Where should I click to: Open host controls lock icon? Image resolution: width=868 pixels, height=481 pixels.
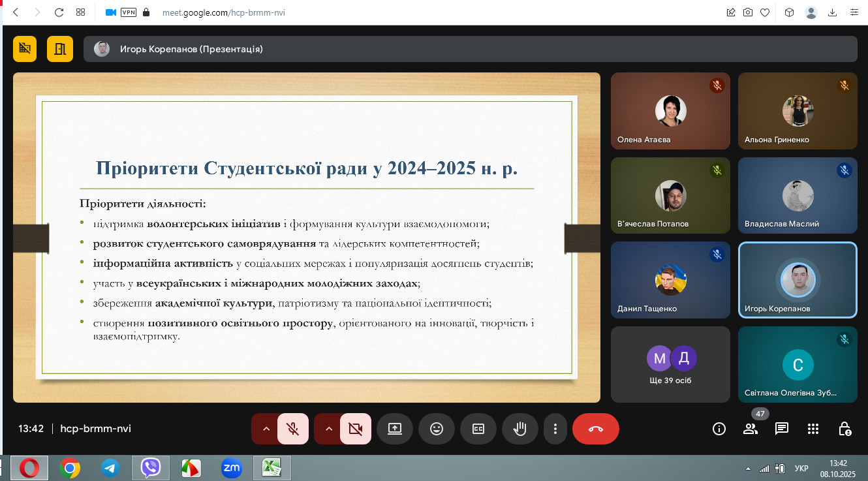pyautogui.click(x=845, y=429)
